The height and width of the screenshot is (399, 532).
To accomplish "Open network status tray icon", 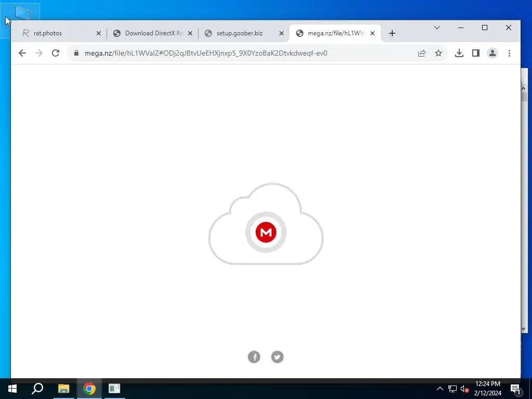I will tap(453, 389).
